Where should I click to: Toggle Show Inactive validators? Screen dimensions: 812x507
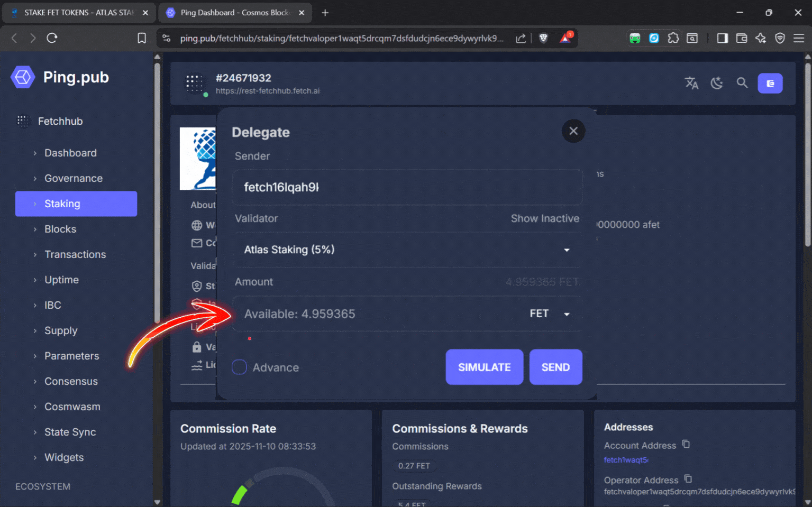(545, 218)
